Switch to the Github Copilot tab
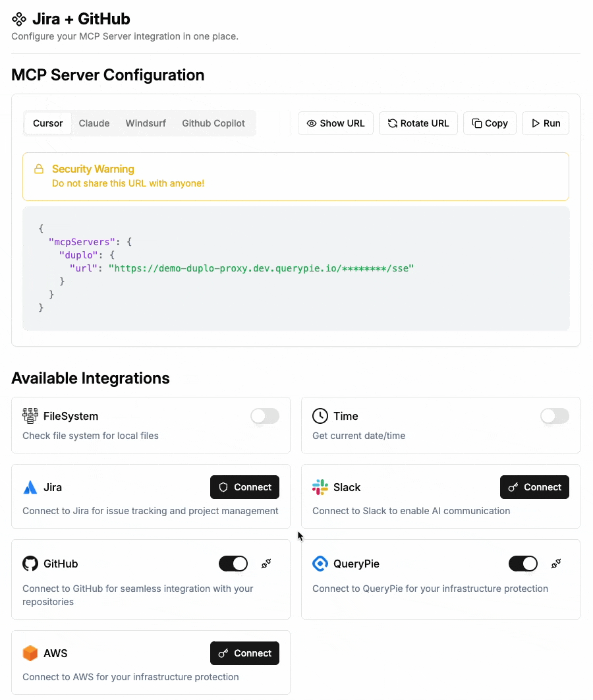Viewport: 593px width, 700px height. click(213, 123)
